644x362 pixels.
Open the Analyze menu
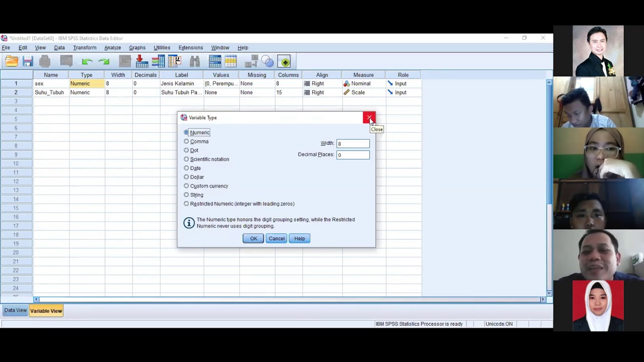tap(113, 48)
